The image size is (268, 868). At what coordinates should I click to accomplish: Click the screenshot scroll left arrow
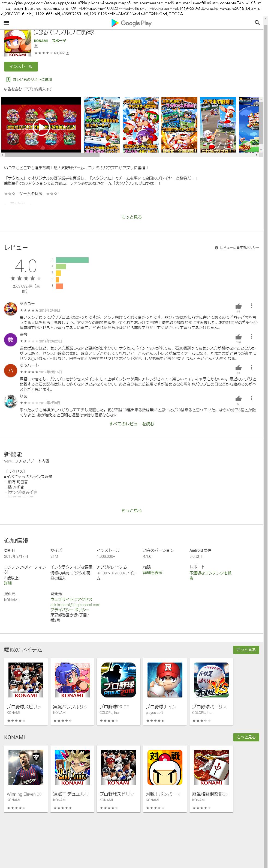pos(2,155)
